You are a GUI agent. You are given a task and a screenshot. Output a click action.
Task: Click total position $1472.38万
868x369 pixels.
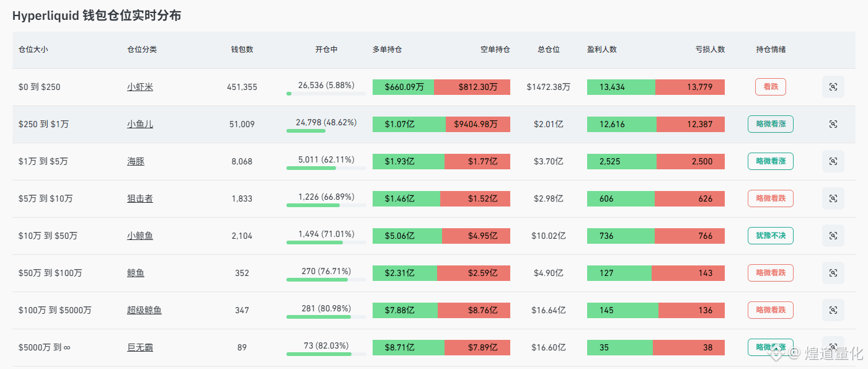point(549,87)
